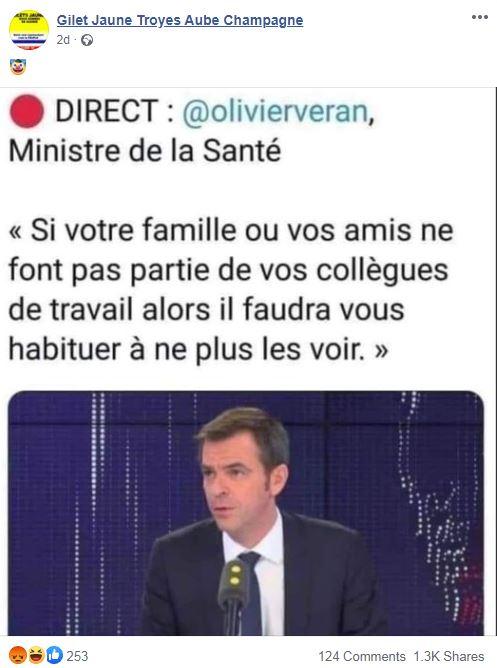Viewport: 497px width, 668px height.
Task: Click the red live dot beside DIRECT
Action: pos(26,111)
